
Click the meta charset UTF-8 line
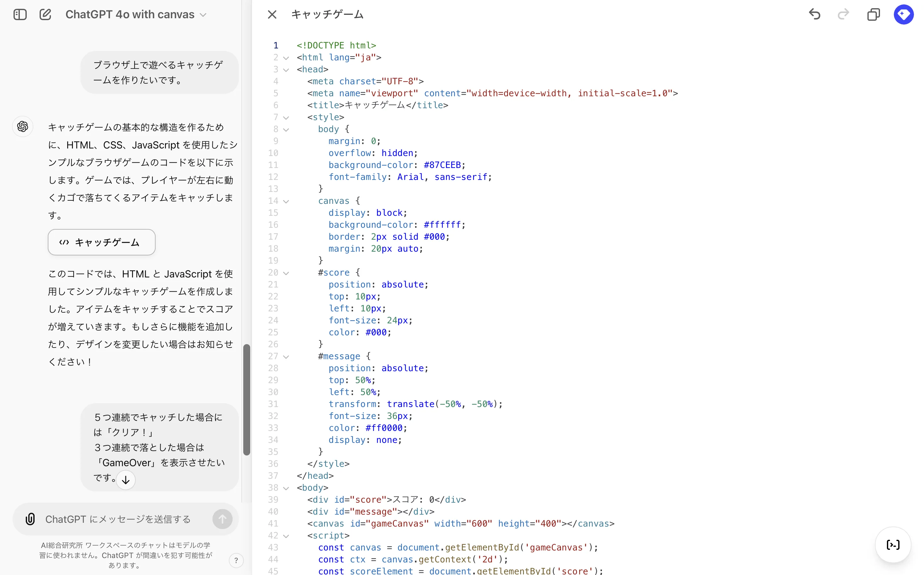[365, 81]
